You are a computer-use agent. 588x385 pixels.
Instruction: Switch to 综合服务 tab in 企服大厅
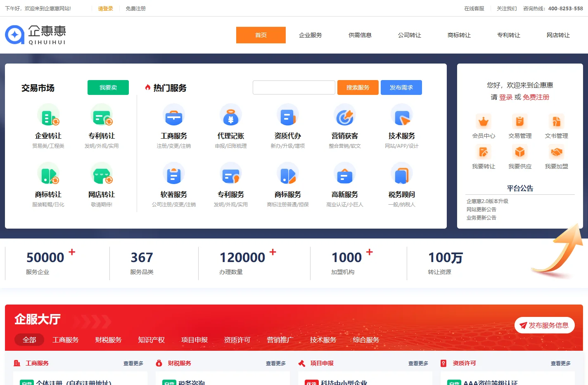point(366,340)
